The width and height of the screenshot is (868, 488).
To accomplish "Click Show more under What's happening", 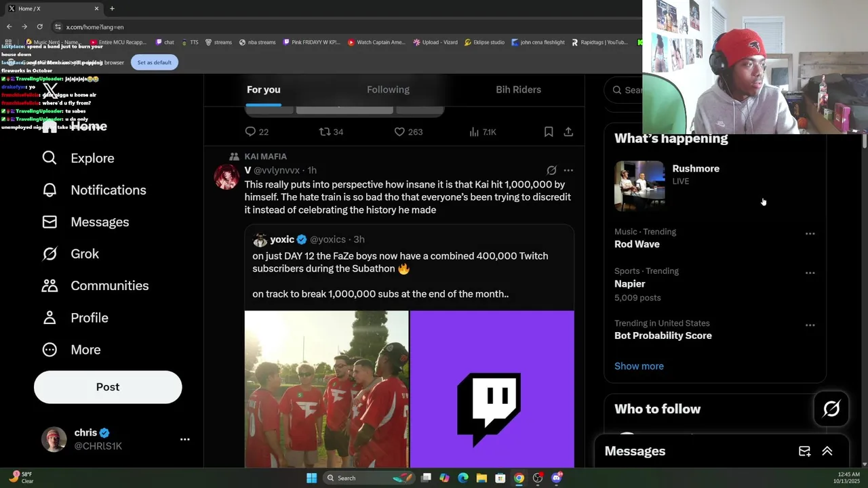I will tap(639, 366).
